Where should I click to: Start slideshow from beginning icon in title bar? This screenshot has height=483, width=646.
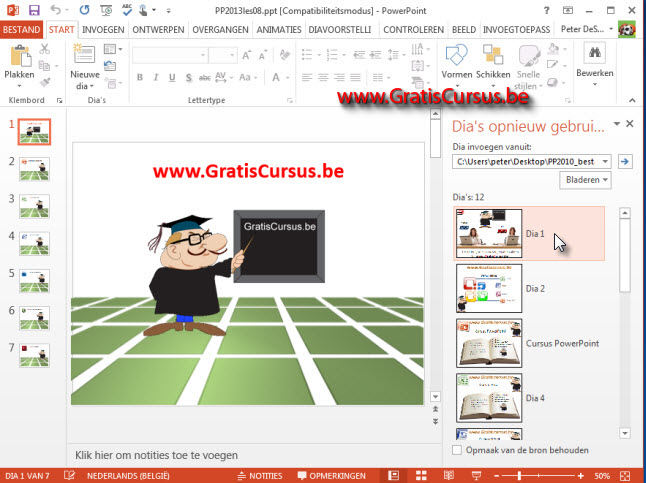point(106,10)
